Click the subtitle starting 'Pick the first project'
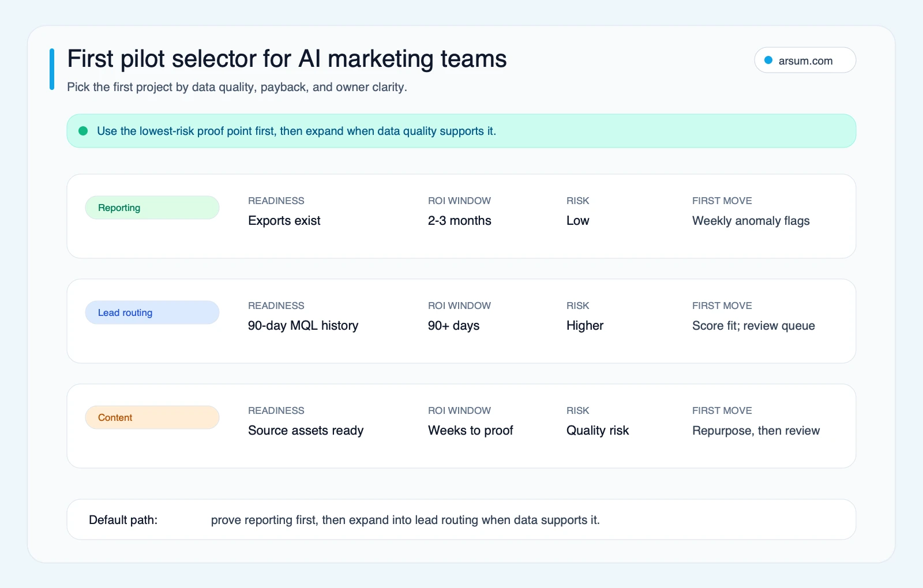Viewport: 923px width, 588px height. point(237,87)
